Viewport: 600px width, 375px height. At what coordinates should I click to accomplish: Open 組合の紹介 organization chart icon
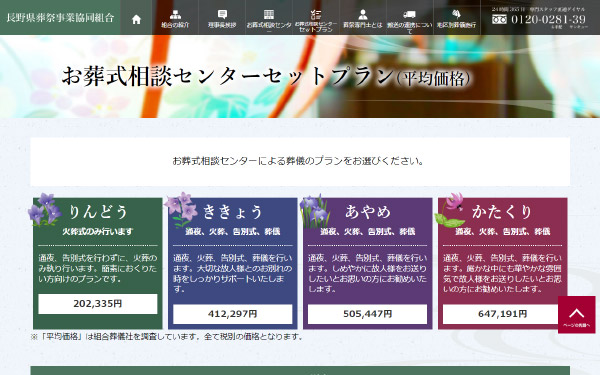[175, 15]
